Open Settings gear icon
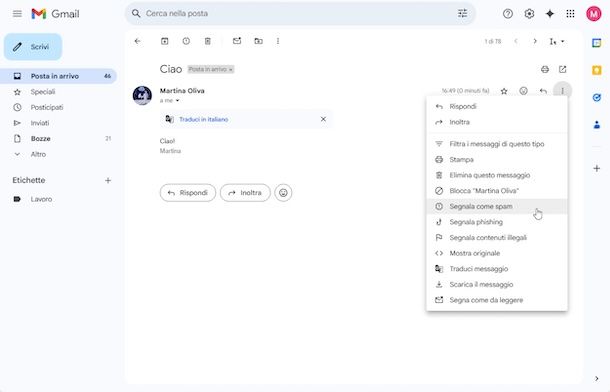This screenshot has width=610, height=392. 529,14
